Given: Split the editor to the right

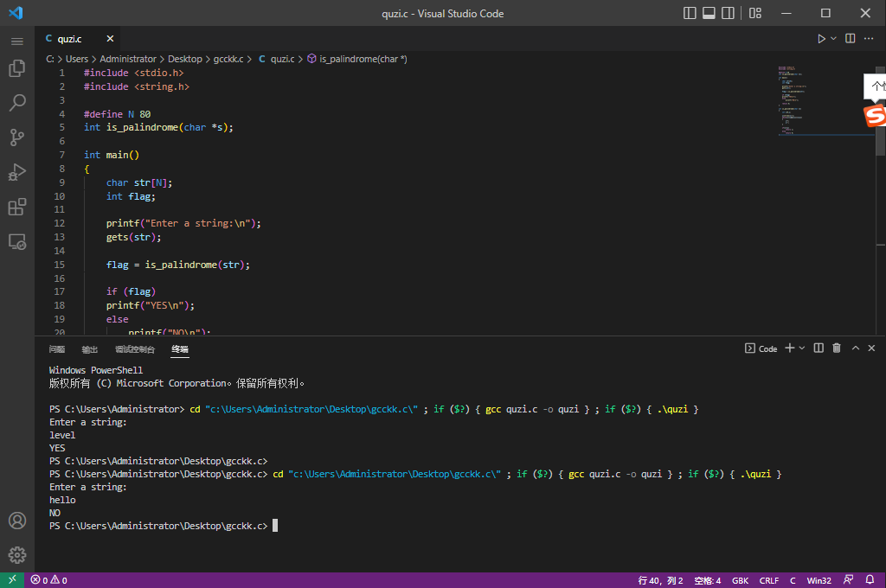Looking at the screenshot, I should pyautogui.click(x=851, y=39).
